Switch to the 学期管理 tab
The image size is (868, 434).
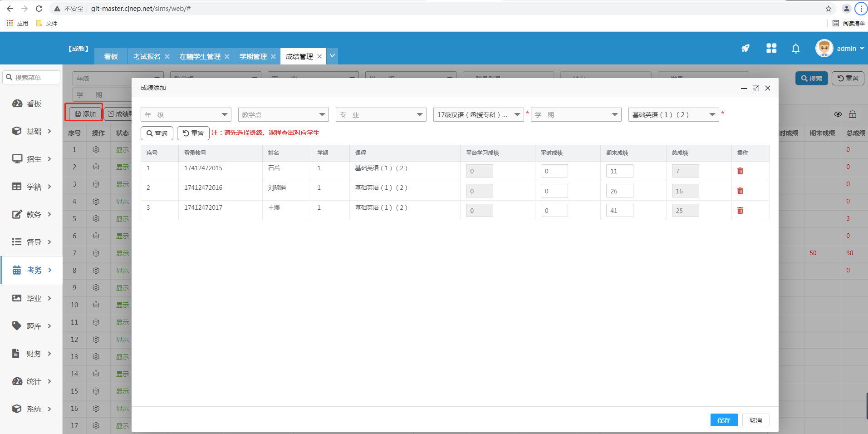pyautogui.click(x=253, y=57)
